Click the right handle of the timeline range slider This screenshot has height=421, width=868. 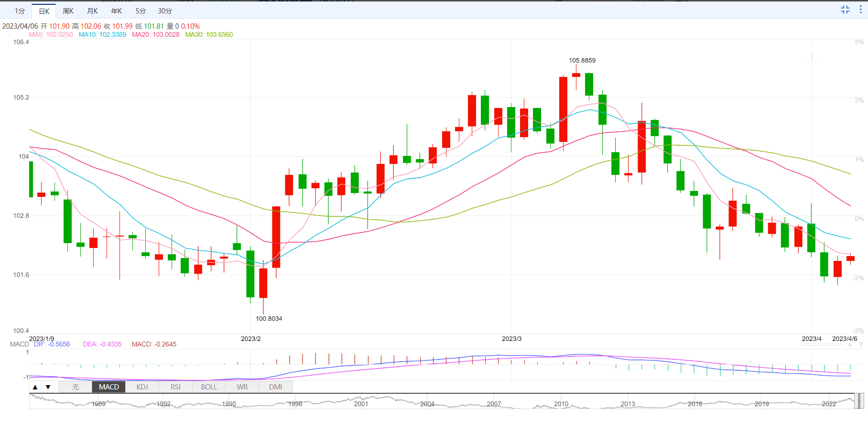click(861, 401)
